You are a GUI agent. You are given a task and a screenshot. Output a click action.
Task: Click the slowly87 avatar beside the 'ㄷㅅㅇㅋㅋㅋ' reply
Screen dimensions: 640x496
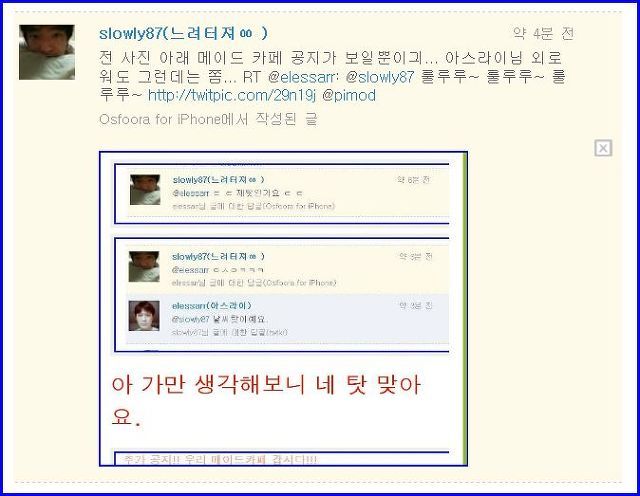coord(144,267)
